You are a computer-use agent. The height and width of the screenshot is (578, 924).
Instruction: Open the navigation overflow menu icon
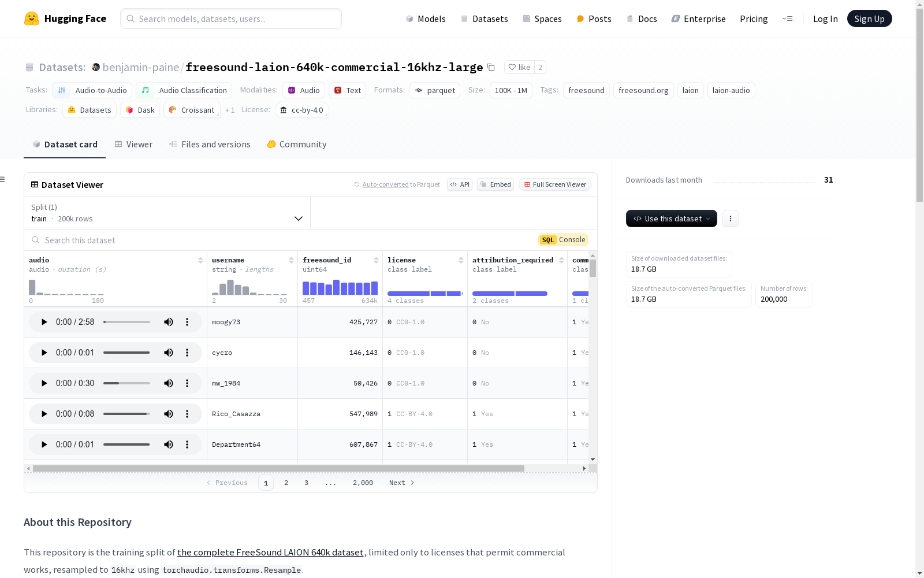(x=787, y=18)
